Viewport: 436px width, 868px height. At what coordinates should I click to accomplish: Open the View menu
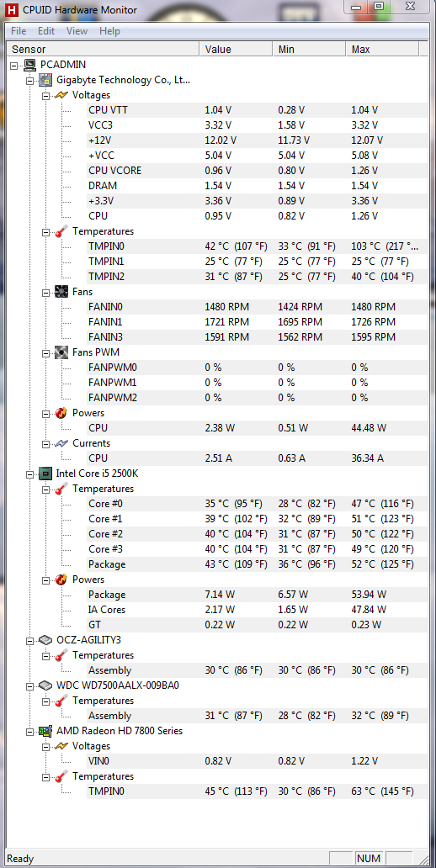pos(77,31)
